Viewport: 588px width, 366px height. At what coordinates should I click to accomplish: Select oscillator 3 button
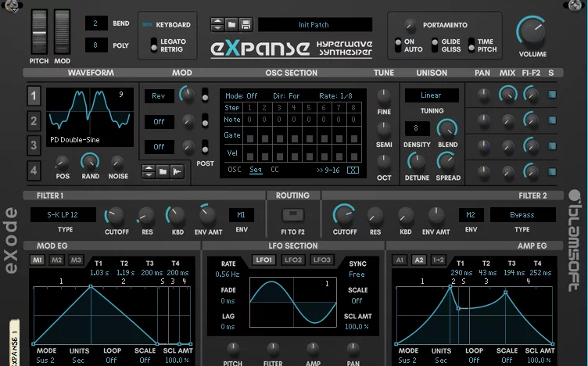click(34, 145)
